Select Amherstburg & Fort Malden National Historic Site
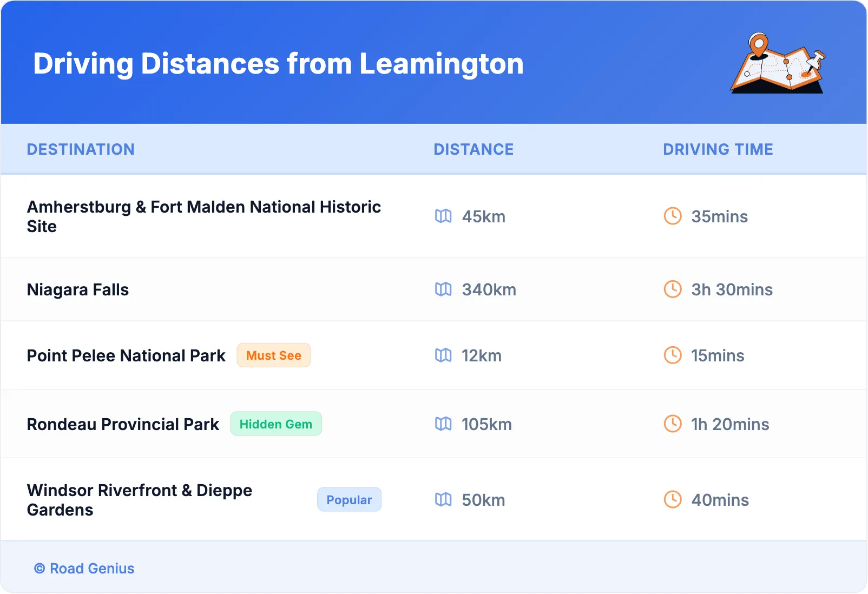Viewport: 868px width, 594px height. pyautogui.click(x=204, y=216)
